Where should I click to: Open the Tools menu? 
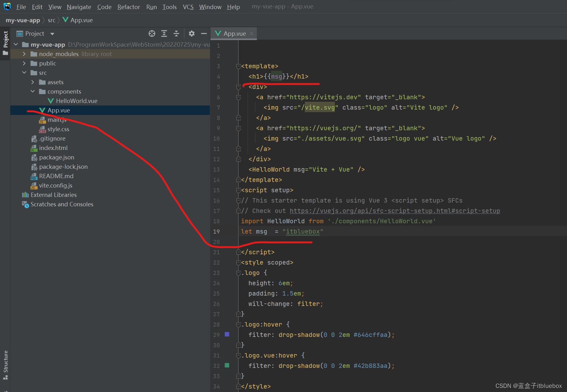click(169, 7)
